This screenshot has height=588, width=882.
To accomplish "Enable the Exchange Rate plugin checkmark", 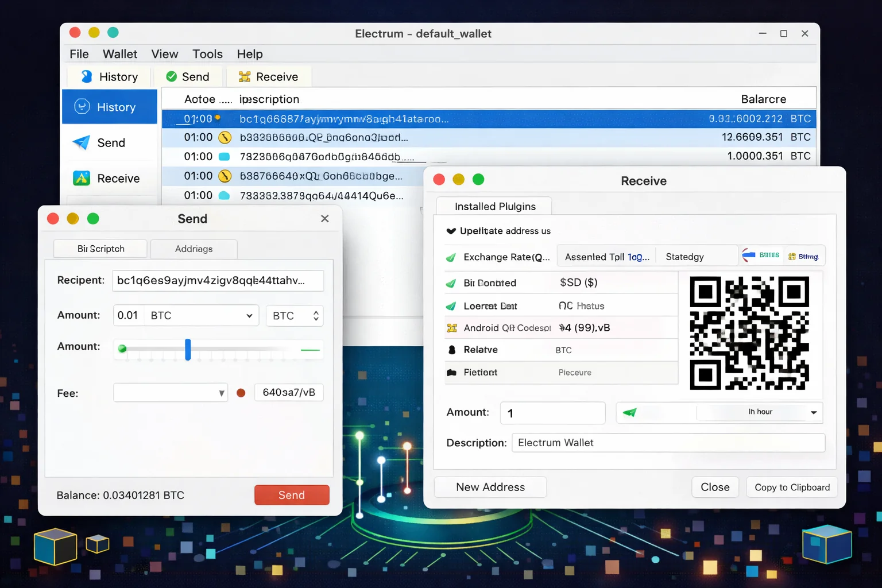I will [x=451, y=257].
